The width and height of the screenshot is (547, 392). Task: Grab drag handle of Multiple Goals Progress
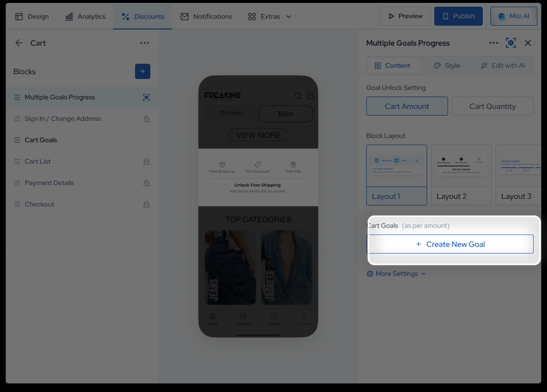pyautogui.click(x=17, y=98)
